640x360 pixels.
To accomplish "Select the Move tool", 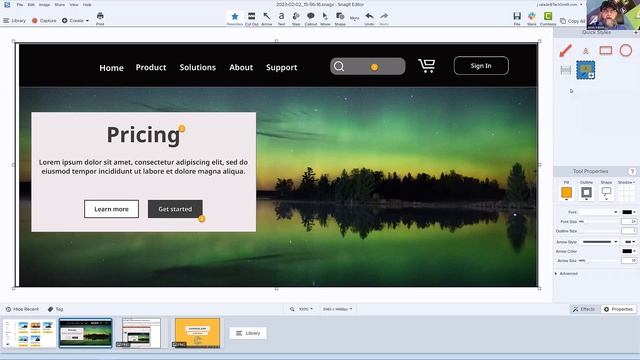I will click(x=325, y=18).
